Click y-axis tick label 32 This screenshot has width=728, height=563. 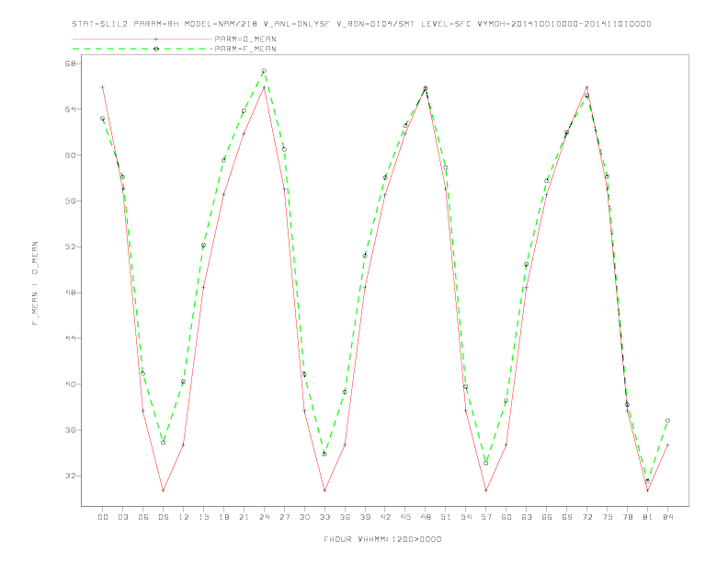[x=70, y=476]
